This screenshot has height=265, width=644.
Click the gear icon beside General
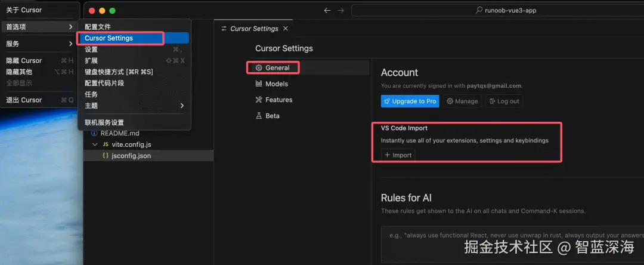(x=259, y=68)
